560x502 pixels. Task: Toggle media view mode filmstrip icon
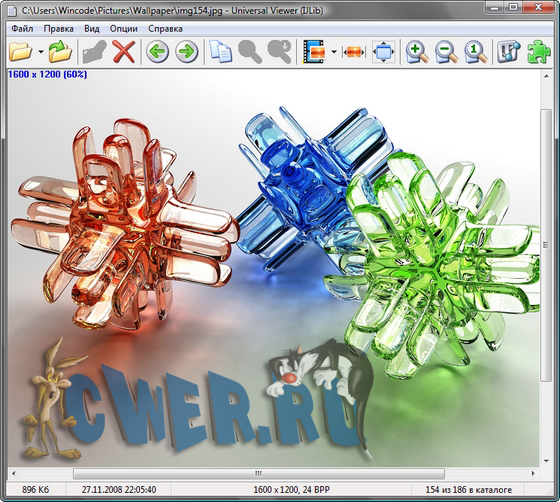[314, 52]
